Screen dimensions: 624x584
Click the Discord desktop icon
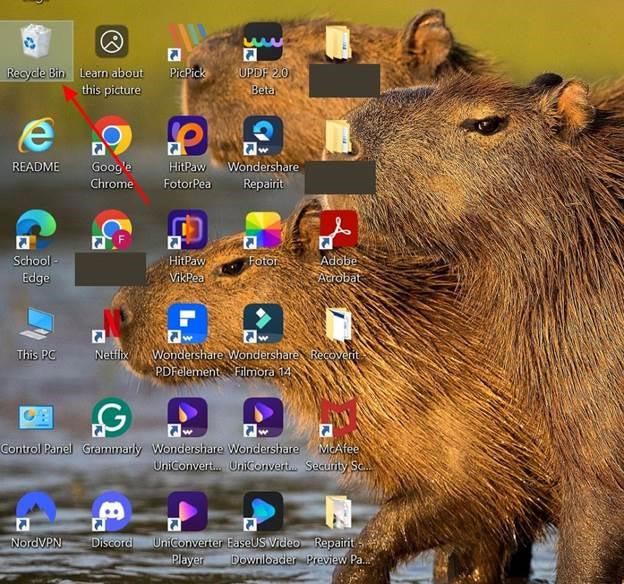[x=111, y=513]
